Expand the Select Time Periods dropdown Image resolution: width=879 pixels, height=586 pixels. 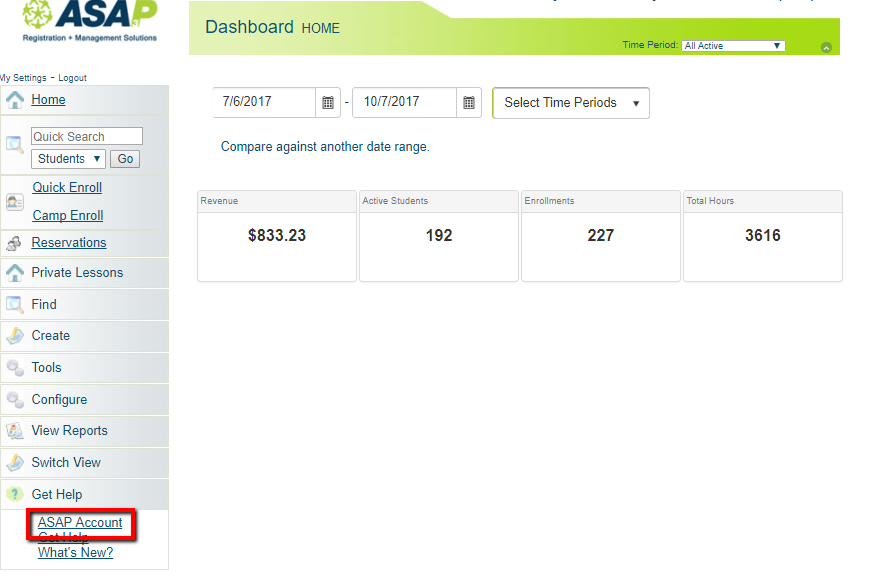(570, 103)
